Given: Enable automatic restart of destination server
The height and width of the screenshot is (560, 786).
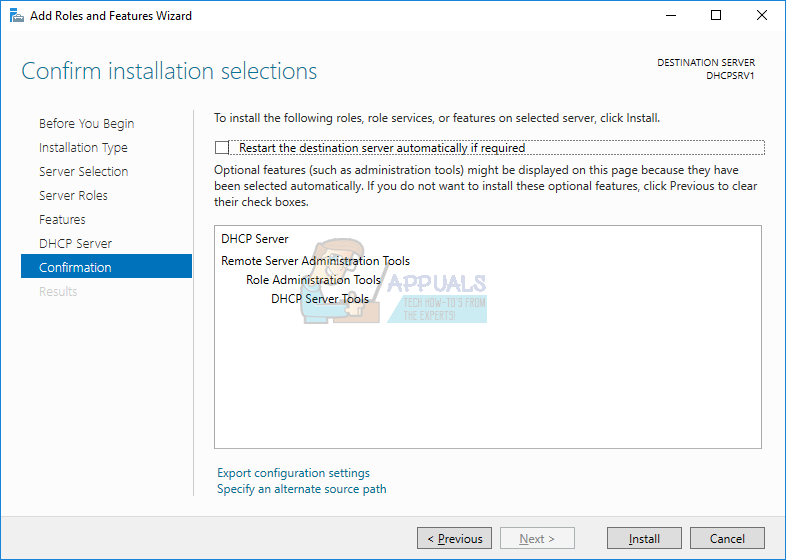Looking at the screenshot, I should [x=222, y=148].
